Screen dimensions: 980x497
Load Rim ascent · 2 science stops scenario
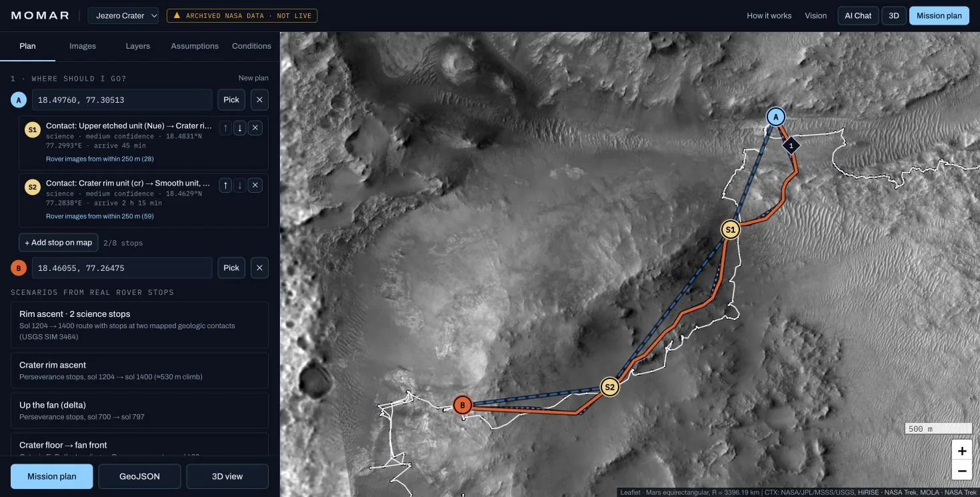click(140, 325)
